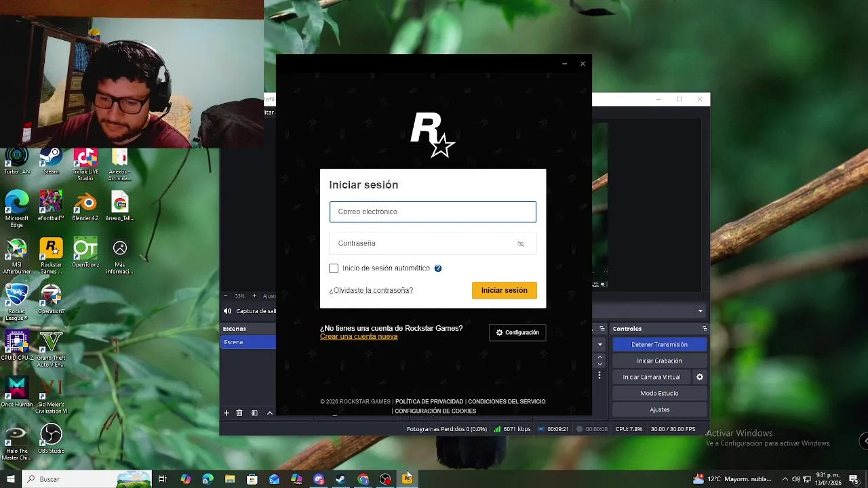Open OBS Studio desktop shortcut
The image size is (868, 488).
coord(51,439)
